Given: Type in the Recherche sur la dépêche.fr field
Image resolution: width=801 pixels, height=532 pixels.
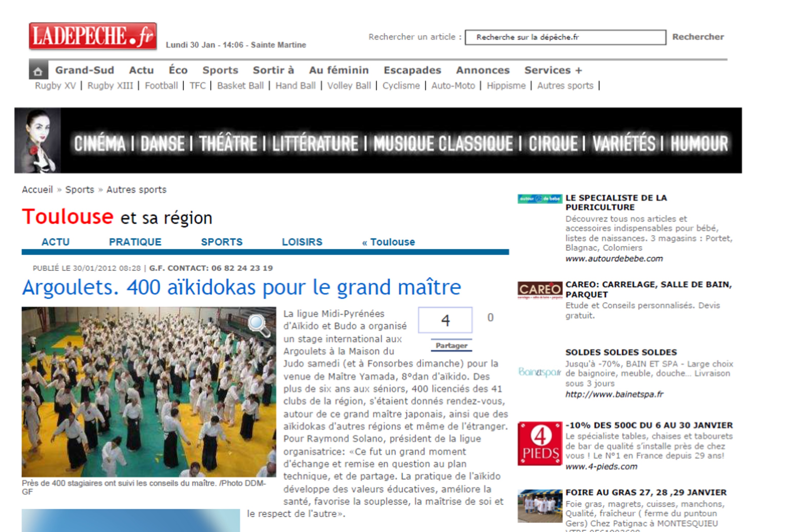Looking at the screenshot, I should [565, 37].
